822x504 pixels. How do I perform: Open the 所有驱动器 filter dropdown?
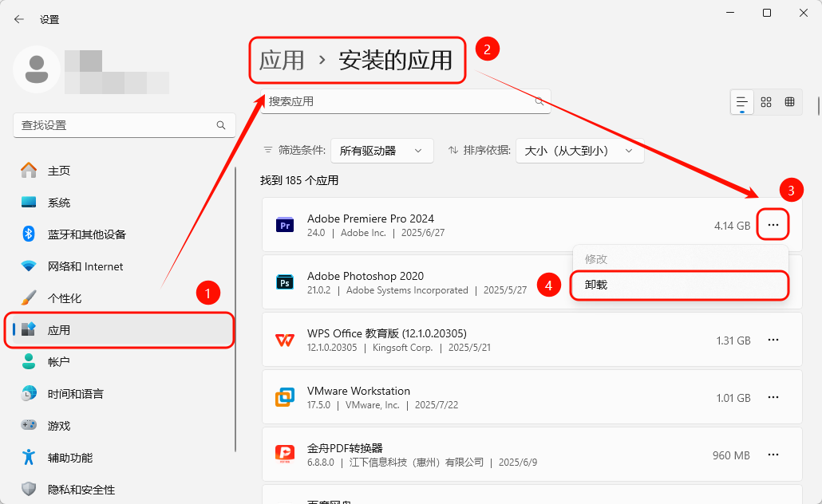[381, 151]
